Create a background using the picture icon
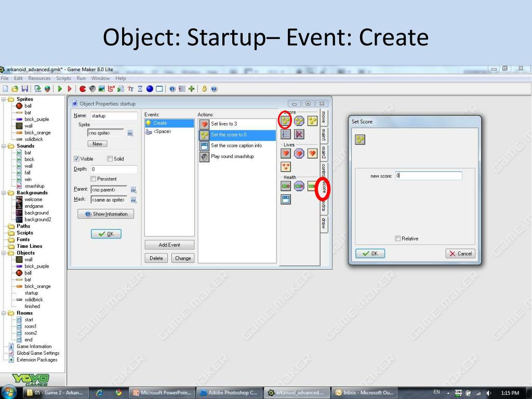 tap(101, 89)
